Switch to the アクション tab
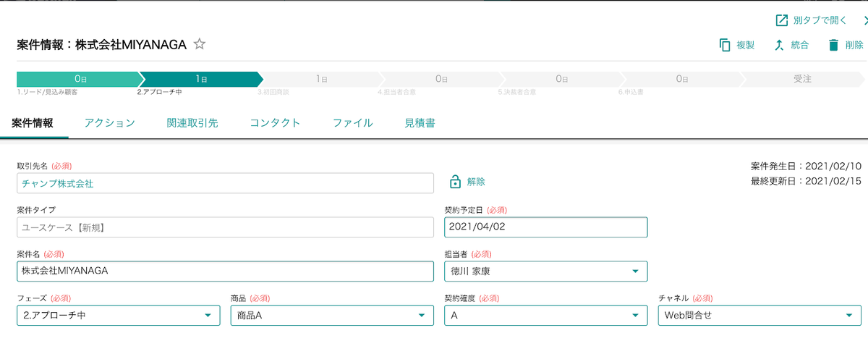The width and height of the screenshot is (868, 341). pyautogui.click(x=109, y=123)
